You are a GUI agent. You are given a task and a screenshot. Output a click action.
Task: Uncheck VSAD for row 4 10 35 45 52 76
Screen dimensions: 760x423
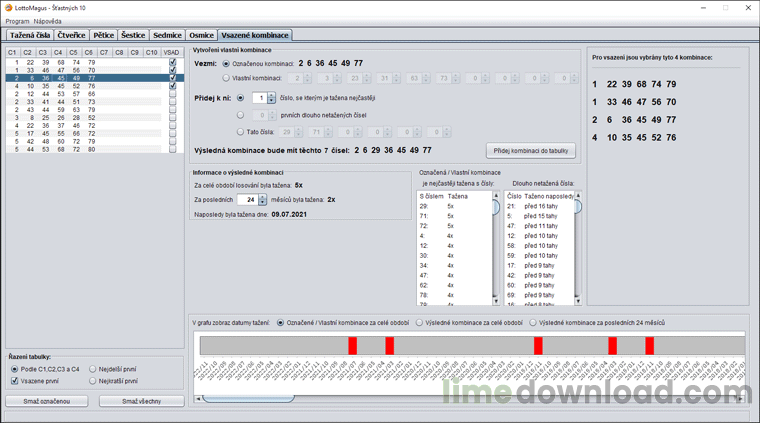point(172,86)
